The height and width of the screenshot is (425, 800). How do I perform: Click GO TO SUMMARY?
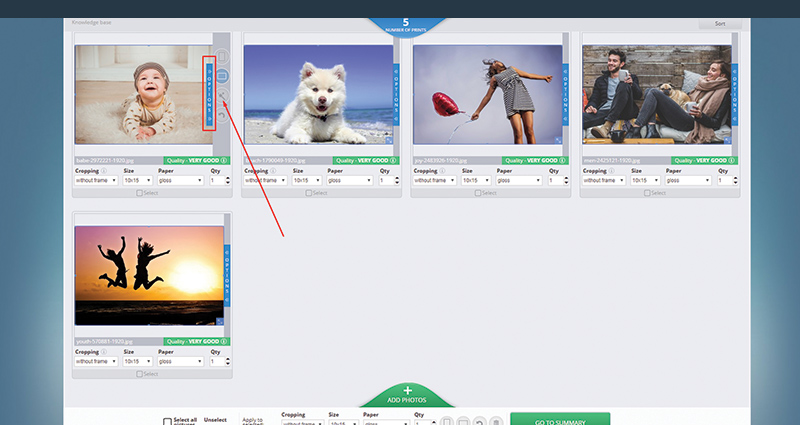(560, 419)
